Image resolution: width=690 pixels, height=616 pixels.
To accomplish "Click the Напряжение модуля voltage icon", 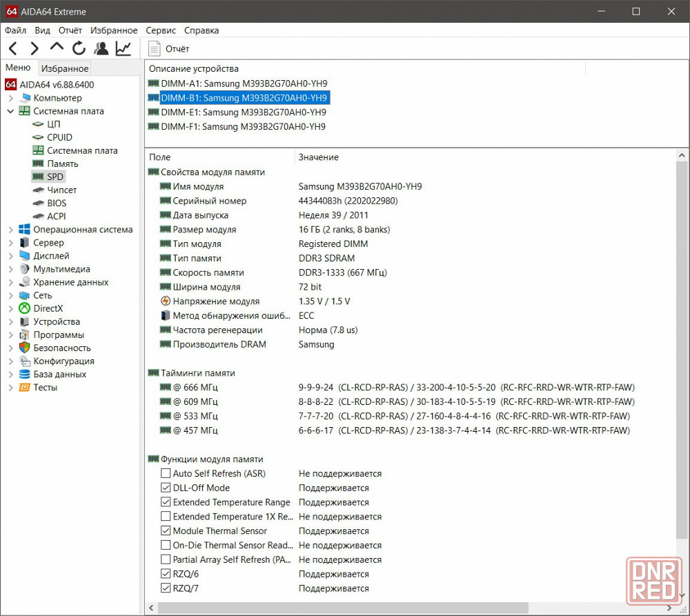I will [165, 301].
